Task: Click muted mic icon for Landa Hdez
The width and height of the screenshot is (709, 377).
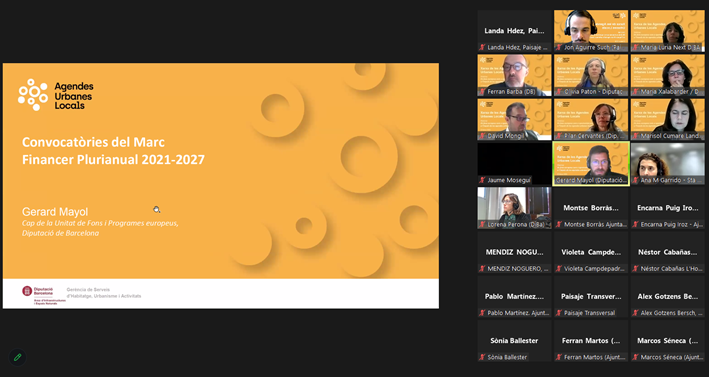Action: (482, 47)
